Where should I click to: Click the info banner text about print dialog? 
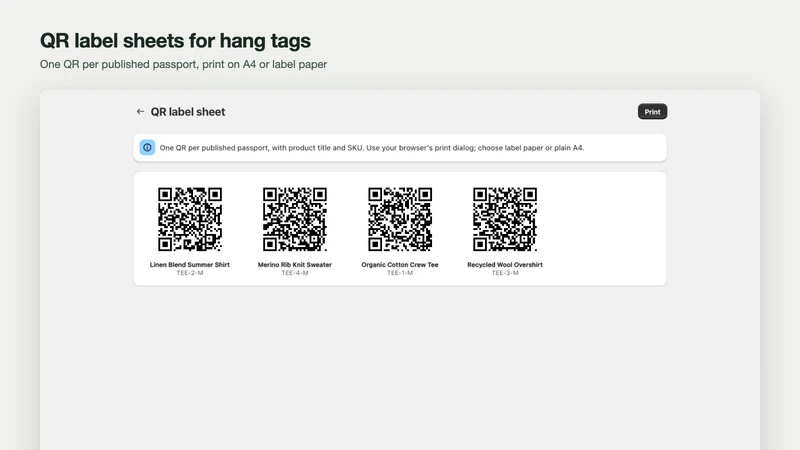pyautogui.click(x=372, y=147)
